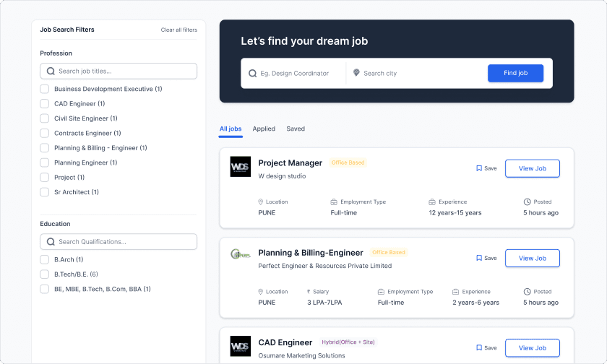
Task: Click Employment Type icon in Planning & Billing-Engineer card
Action: pos(381,292)
